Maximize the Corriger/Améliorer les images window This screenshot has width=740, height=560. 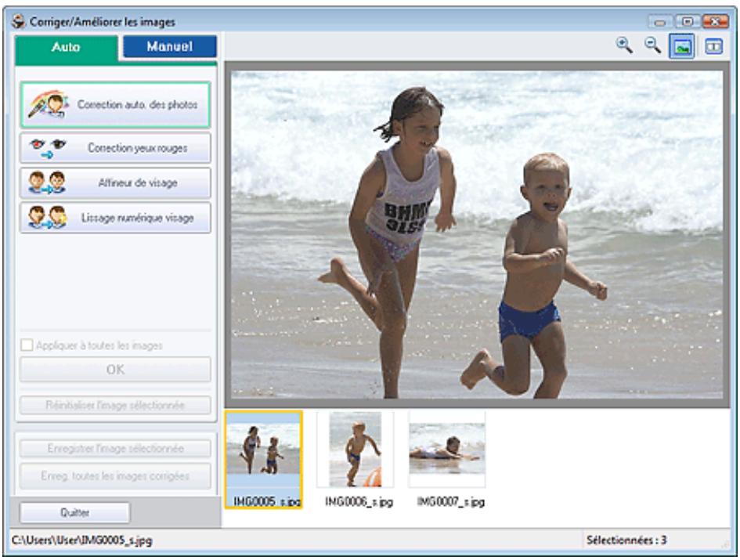(x=688, y=22)
